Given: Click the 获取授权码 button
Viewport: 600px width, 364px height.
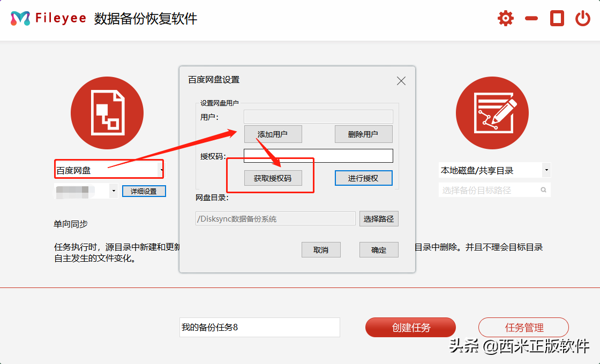Looking at the screenshot, I should 273,178.
